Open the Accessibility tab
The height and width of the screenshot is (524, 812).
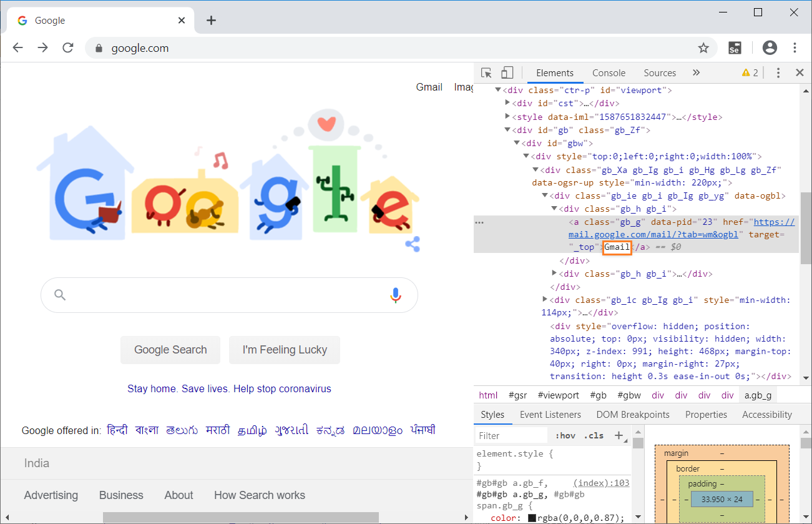[767, 415]
